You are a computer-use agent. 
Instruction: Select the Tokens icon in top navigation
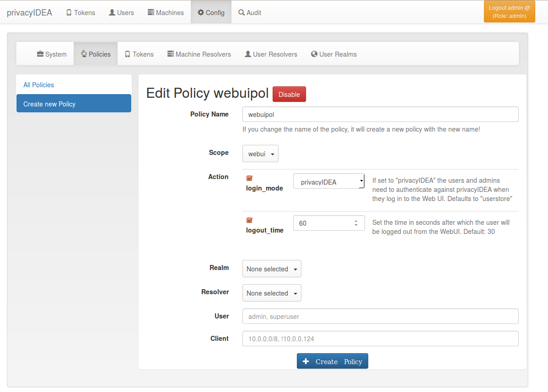pyautogui.click(x=70, y=12)
